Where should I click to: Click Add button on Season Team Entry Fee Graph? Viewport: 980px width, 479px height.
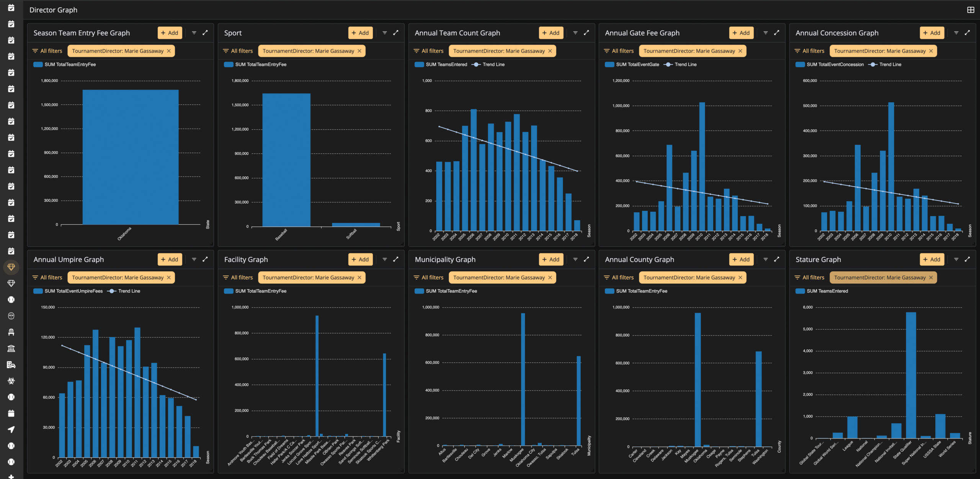pos(170,33)
